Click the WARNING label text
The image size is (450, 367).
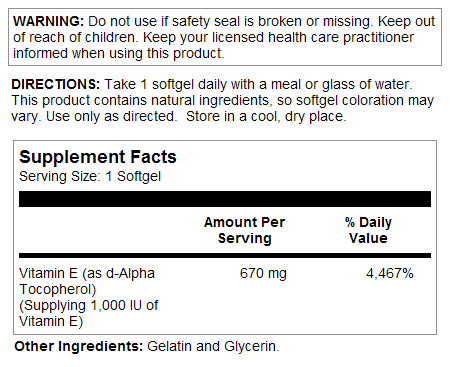click(x=48, y=21)
